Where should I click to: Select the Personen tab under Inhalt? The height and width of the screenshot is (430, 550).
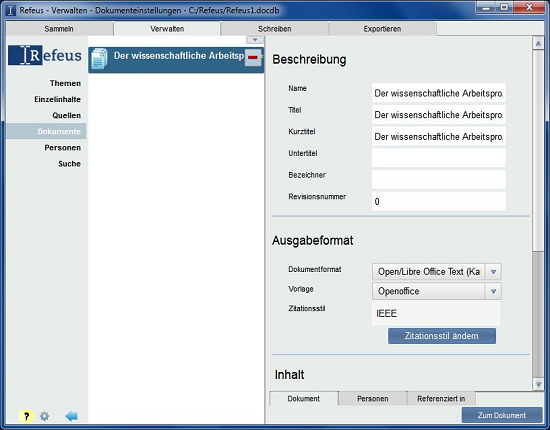(x=373, y=399)
